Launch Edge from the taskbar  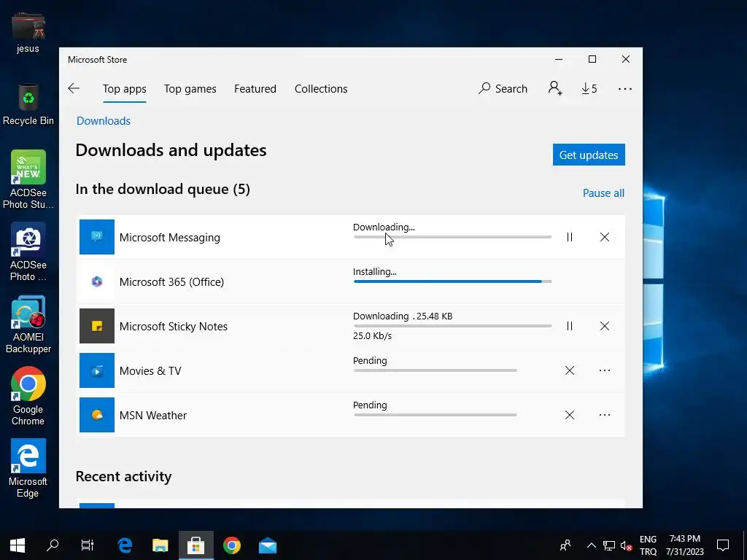[x=125, y=545]
